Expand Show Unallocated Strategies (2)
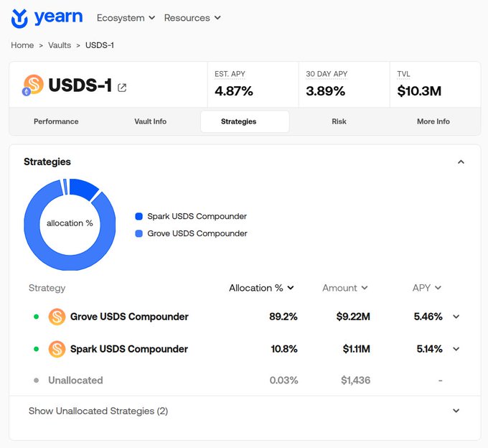The image size is (488, 448). [245, 411]
